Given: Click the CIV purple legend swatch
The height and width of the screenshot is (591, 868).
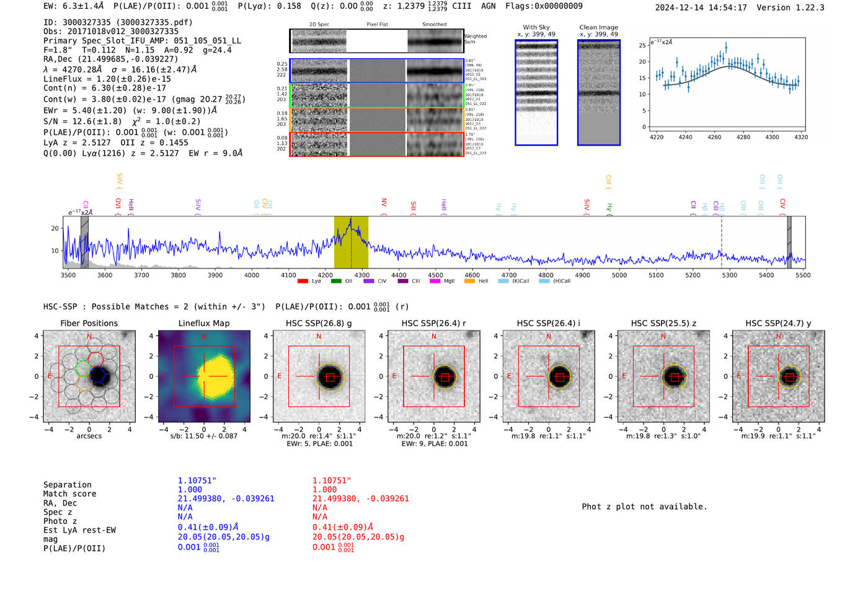Looking at the screenshot, I should [x=369, y=281].
